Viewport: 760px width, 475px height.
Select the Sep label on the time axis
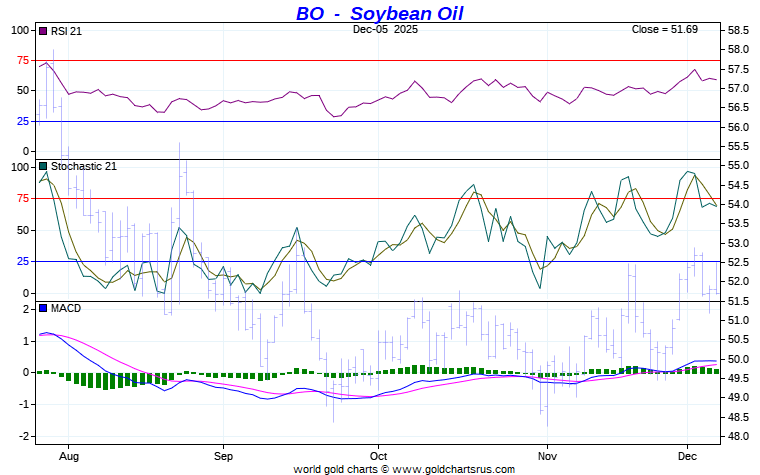(x=223, y=453)
